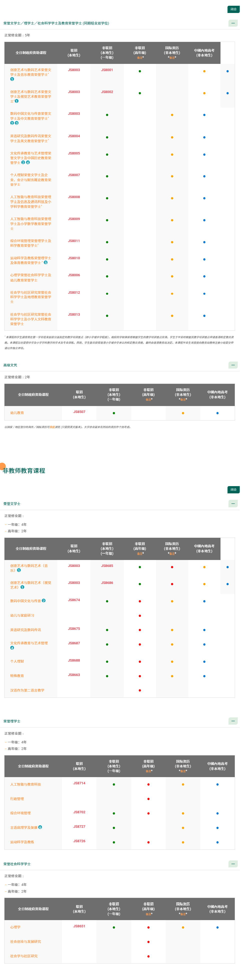The image size is (241, 980).
Task: Open footnote 1 beside 创意艺术与数码艺术（视觉艺术）
Action: [22, 587]
